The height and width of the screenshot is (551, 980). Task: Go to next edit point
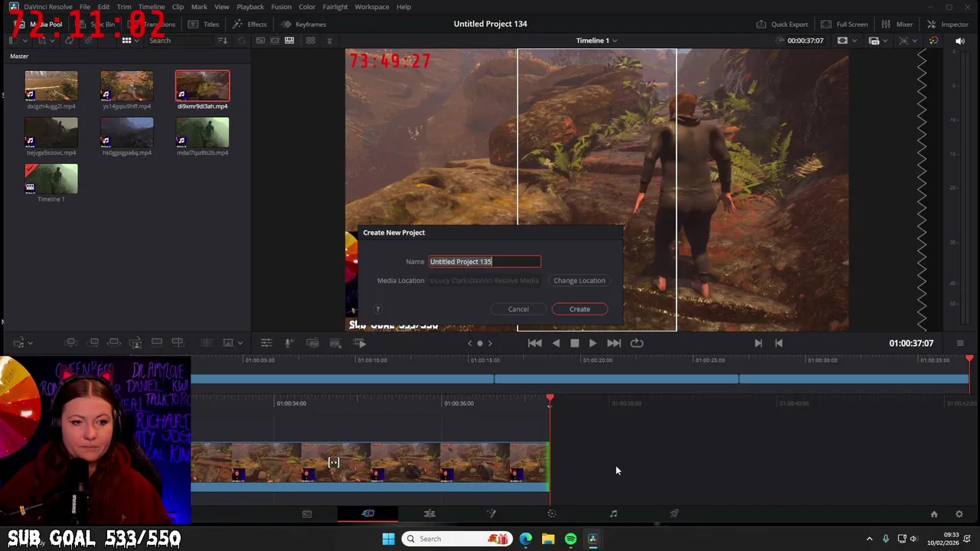758,344
